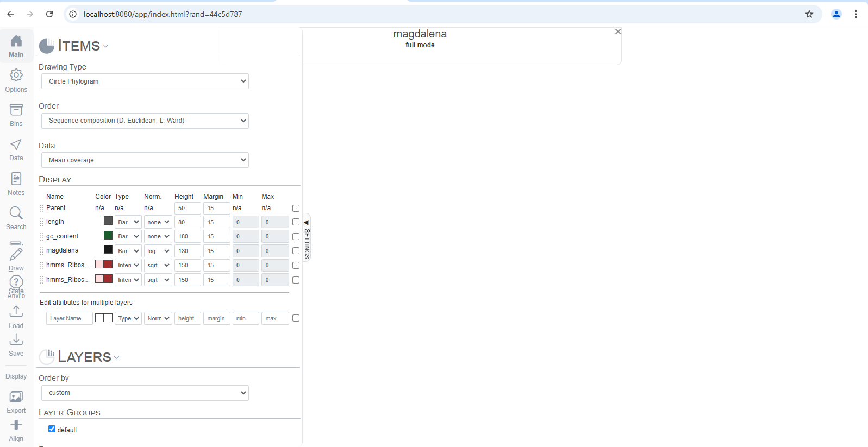Screen dimensions: 868x447
Task: Uncheck the default layer group checkbox
Action: click(52, 429)
